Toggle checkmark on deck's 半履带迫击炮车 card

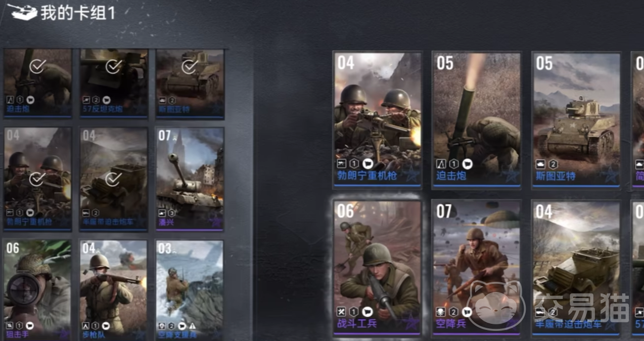click(x=113, y=179)
